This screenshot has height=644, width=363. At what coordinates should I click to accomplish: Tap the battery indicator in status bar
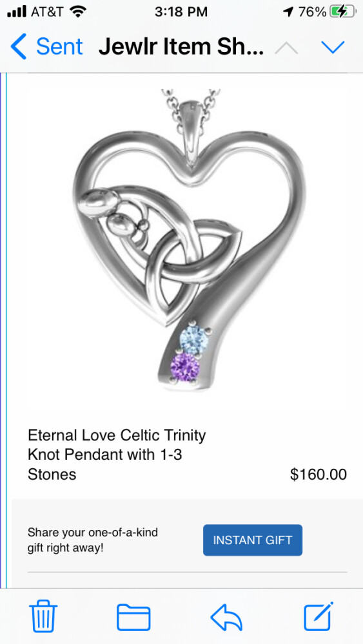pyautogui.click(x=343, y=12)
